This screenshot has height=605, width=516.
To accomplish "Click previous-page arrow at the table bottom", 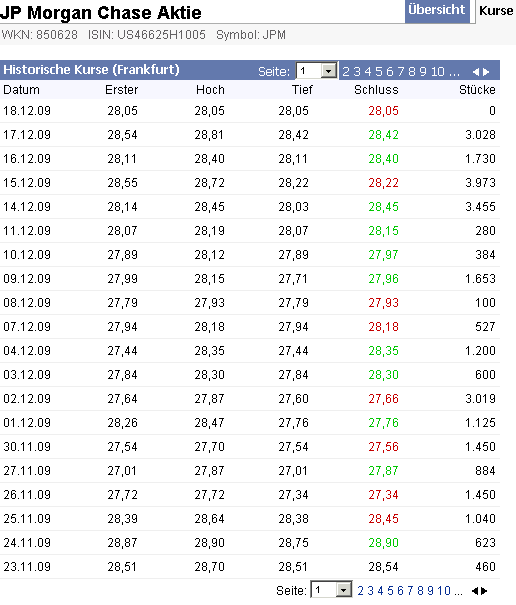I will [x=475, y=591].
